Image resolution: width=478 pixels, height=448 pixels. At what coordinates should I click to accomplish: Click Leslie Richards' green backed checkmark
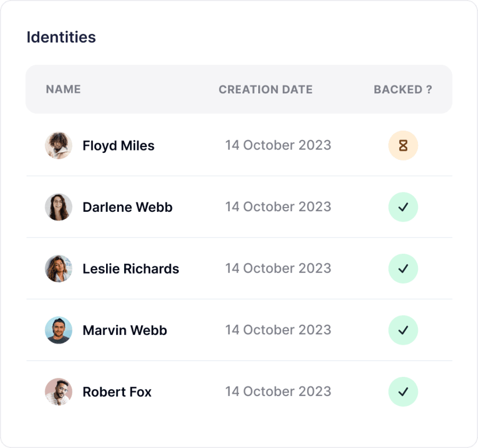pyautogui.click(x=403, y=269)
